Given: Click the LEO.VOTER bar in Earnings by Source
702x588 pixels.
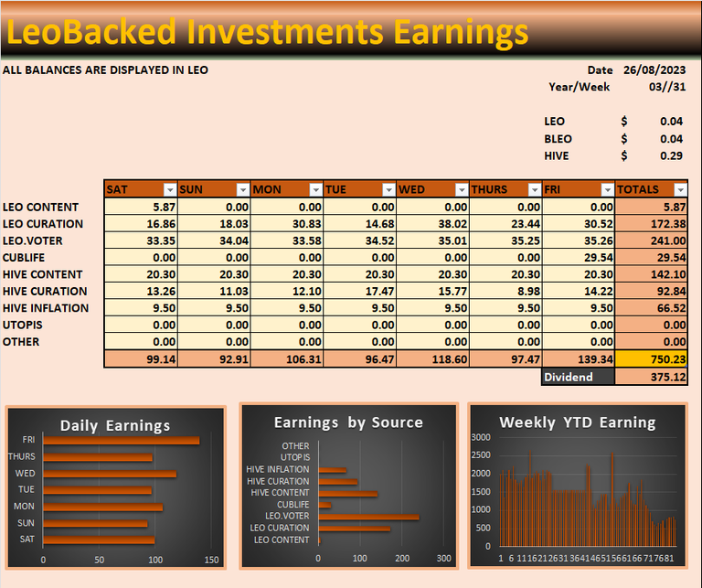Looking at the screenshot, I should [x=369, y=517].
